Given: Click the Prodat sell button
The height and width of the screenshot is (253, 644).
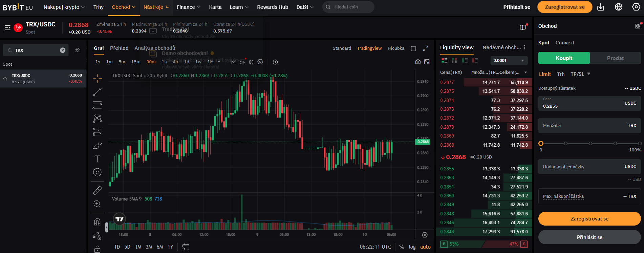Looking at the screenshot, I should [615, 58].
